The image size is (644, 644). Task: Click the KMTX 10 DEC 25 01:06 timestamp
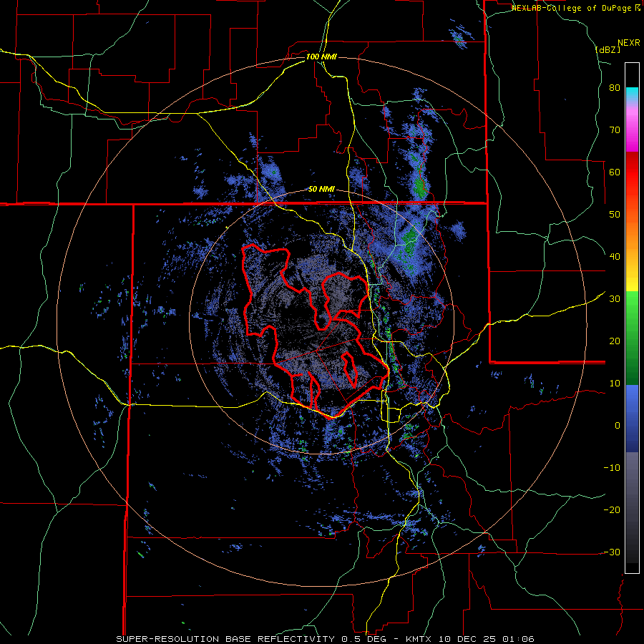coord(470,639)
